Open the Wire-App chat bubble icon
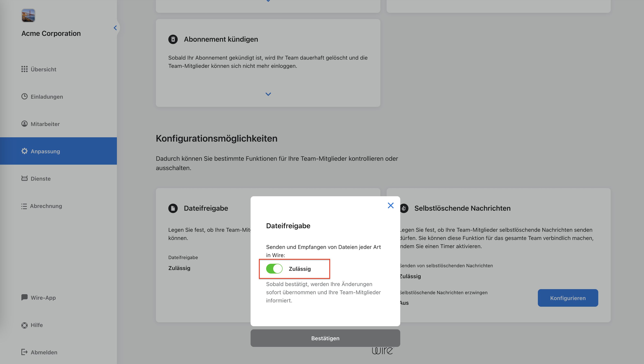The height and width of the screenshot is (364, 644). [x=24, y=297]
